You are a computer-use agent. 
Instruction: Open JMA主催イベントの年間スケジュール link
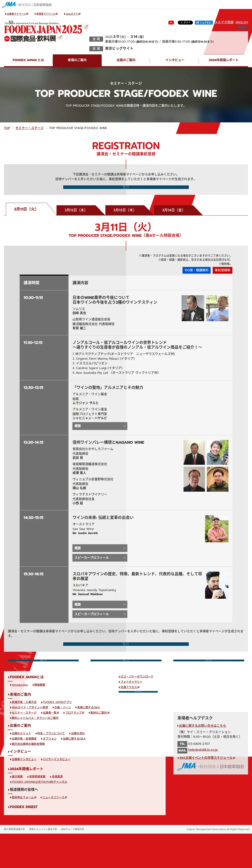206,758
